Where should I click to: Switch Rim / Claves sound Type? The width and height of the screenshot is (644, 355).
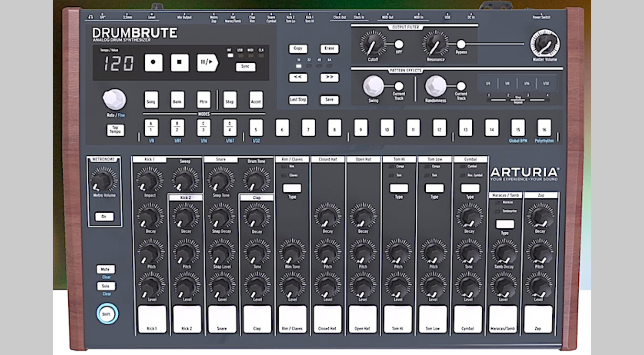click(x=292, y=188)
